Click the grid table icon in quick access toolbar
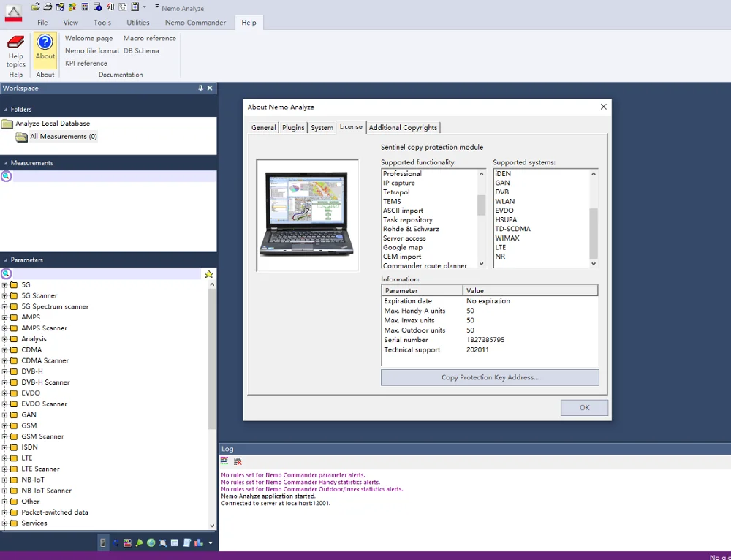 (x=85, y=7)
